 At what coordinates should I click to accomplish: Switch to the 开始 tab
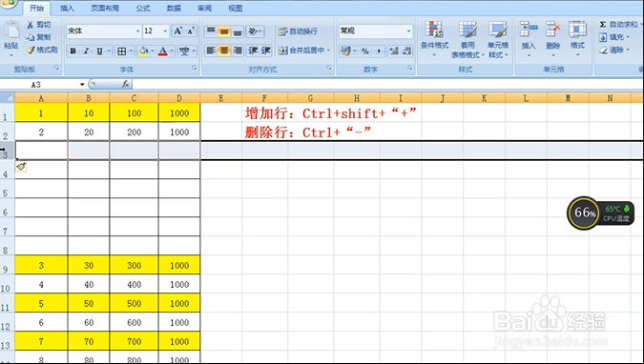[36, 9]
